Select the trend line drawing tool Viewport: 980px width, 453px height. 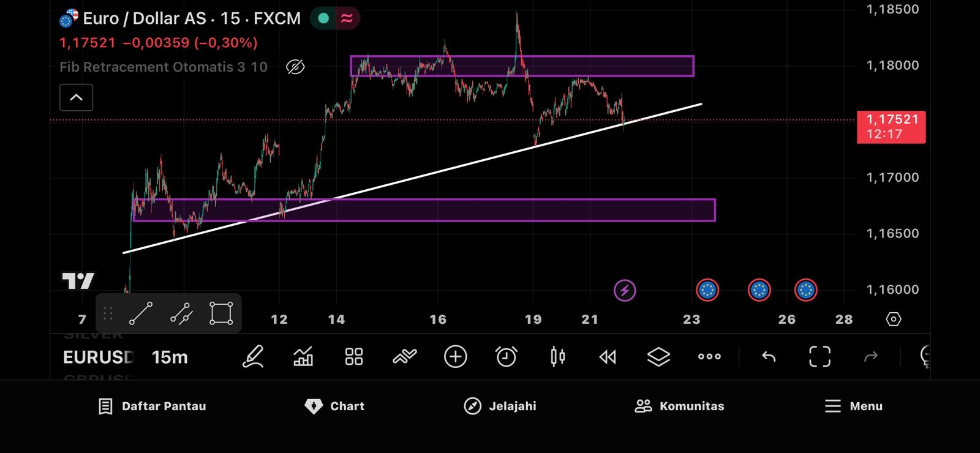pyautogui.click(x=140, y=313)
